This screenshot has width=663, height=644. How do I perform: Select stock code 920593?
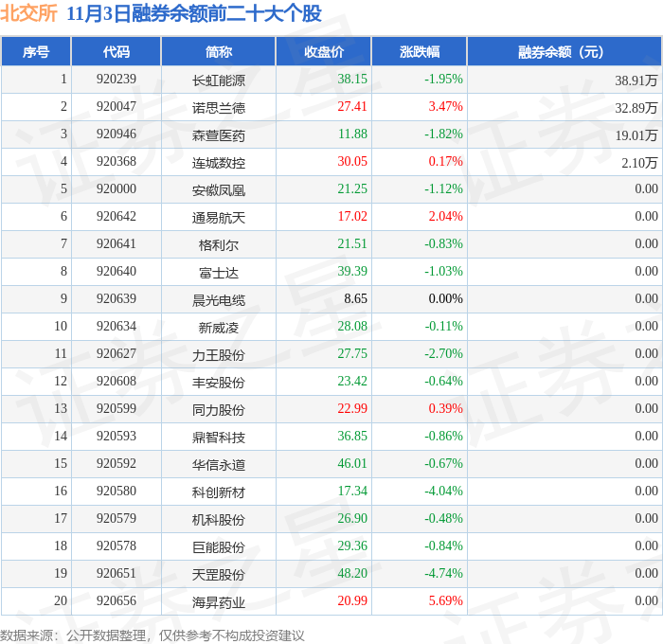tap(116, 437)
